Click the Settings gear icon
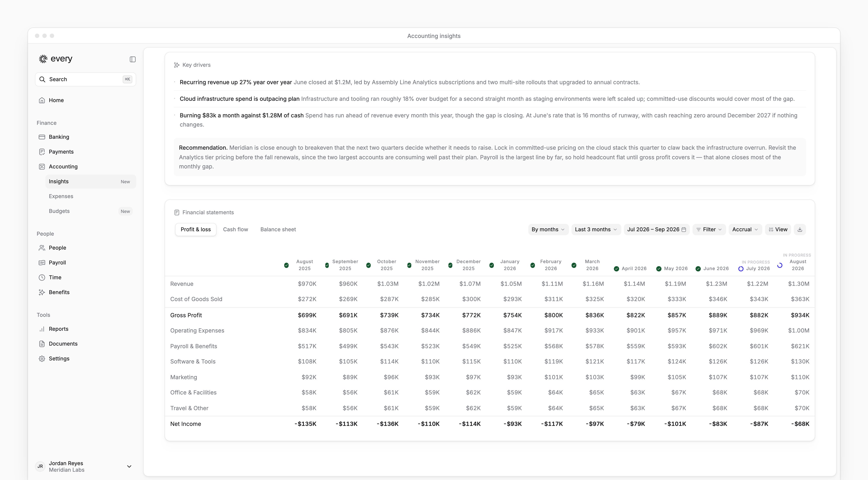Viewport: 868px width, 480px height. coord(42,359)
